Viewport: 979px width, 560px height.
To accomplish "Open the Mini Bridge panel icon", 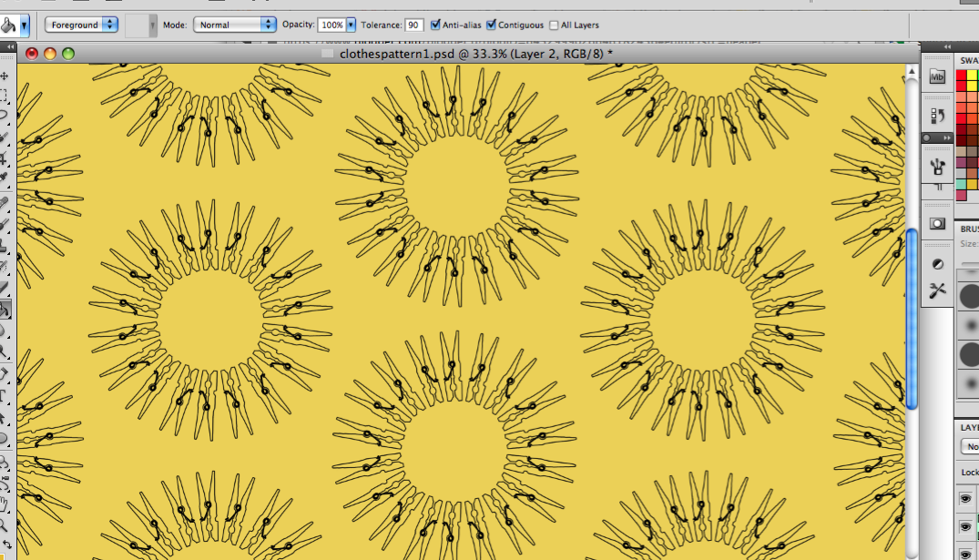I will [937, 76].
